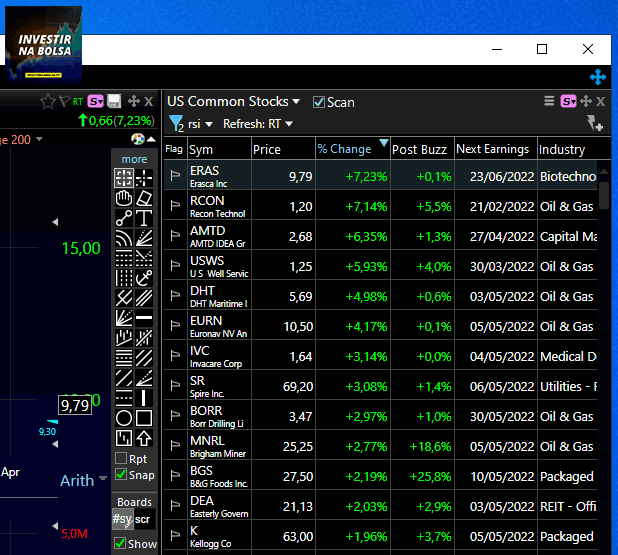
Task: Click the move icon in the watchlist header
Action: point(586,101)
